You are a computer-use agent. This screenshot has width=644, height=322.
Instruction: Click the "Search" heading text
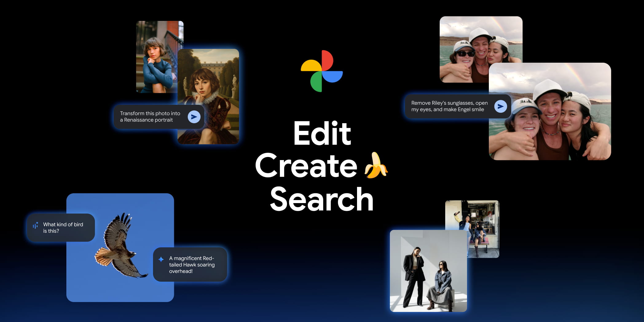(x=321, y=200)
